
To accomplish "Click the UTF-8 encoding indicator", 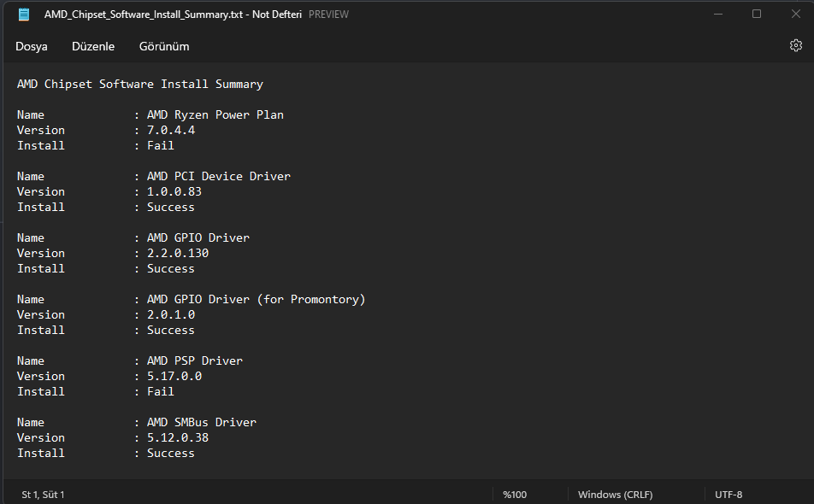I will (728, 495).
